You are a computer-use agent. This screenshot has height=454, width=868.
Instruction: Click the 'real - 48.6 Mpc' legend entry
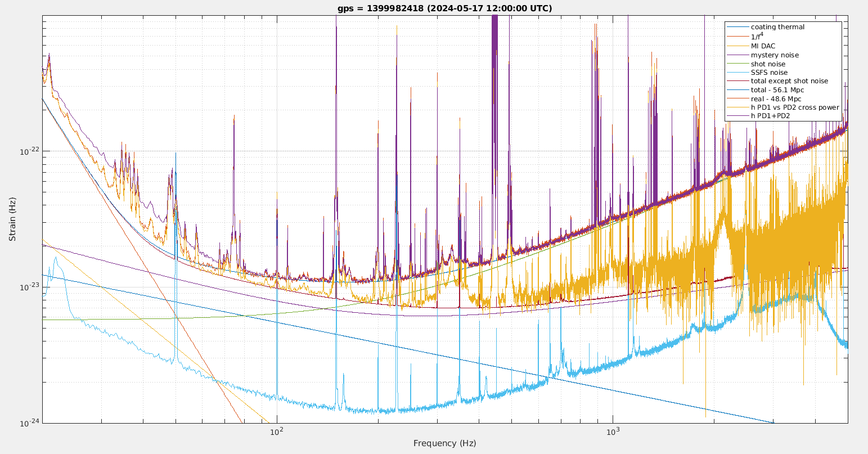(x=776, y=99)
